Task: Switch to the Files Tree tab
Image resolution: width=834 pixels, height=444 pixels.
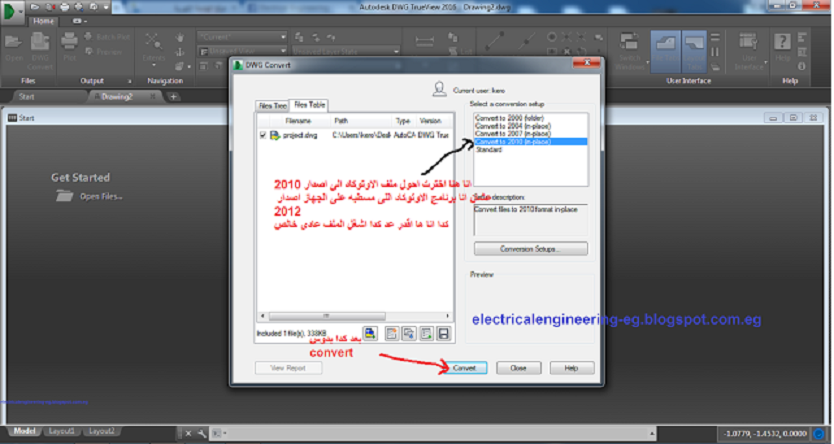Action: (272, 106)
